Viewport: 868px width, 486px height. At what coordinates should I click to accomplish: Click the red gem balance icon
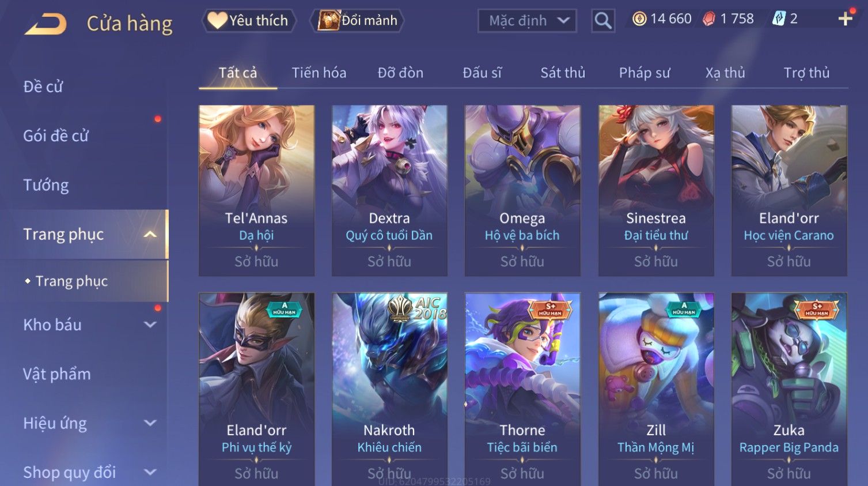[x=709, y=19]
